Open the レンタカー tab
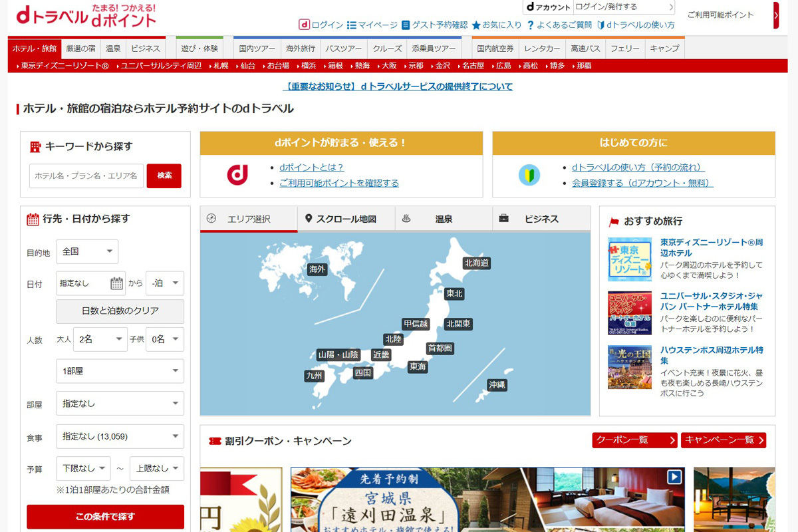Viewport: 798px width, 532px height. coord(542,49)
